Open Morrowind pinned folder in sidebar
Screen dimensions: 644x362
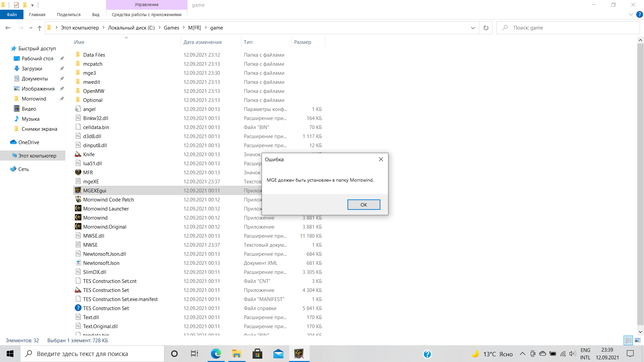pyautogui.click(x=34, y=99)
